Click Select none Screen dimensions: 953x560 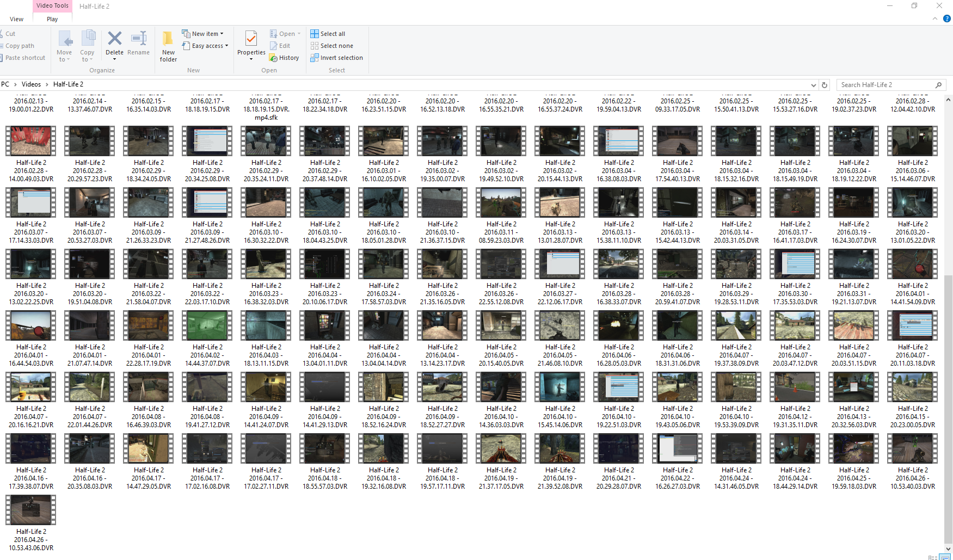click(331, 46)
